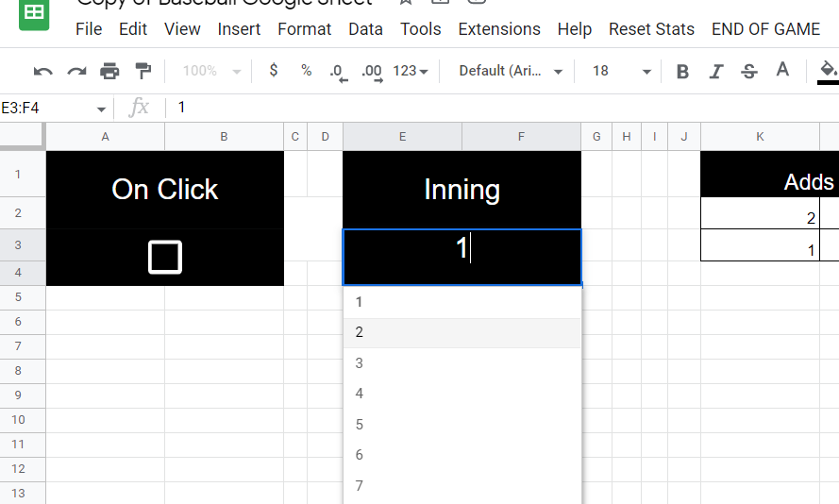The width and height of the screenshot is (839, 504).
Task: Select column B header
Action: [225, 137]
